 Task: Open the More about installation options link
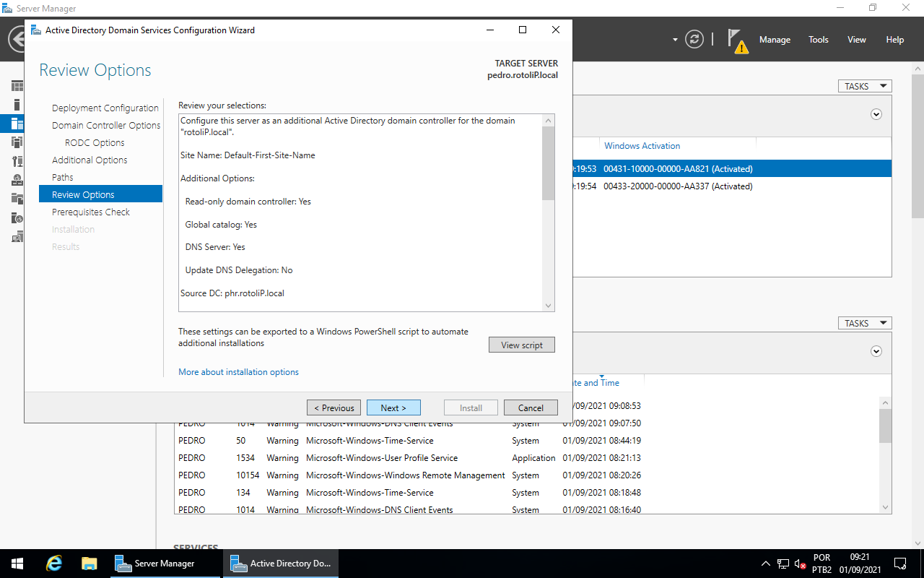238,371
